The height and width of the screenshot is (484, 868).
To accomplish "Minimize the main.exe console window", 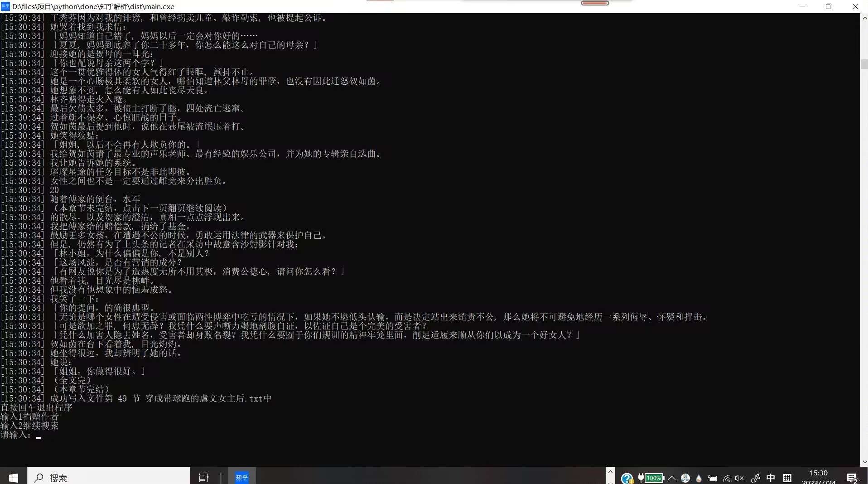I will click(802, 6).
